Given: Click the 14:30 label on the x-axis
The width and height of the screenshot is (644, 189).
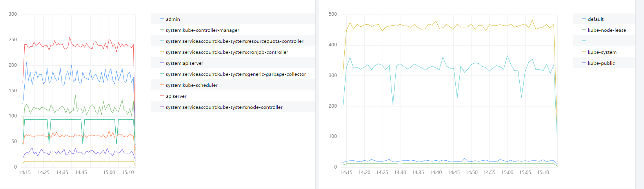Looking at the screenshot, I should [400, 172].
